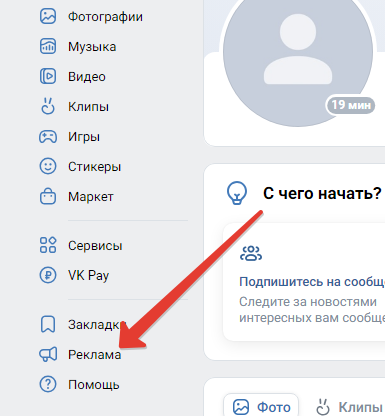This screenshot has width=385, height=416.
Task: Switch to the Фото tab
Action: (261, 406)
